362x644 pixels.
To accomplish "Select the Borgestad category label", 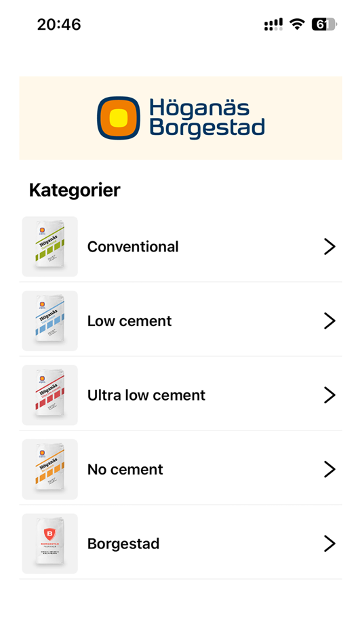I will pos(123,544).
